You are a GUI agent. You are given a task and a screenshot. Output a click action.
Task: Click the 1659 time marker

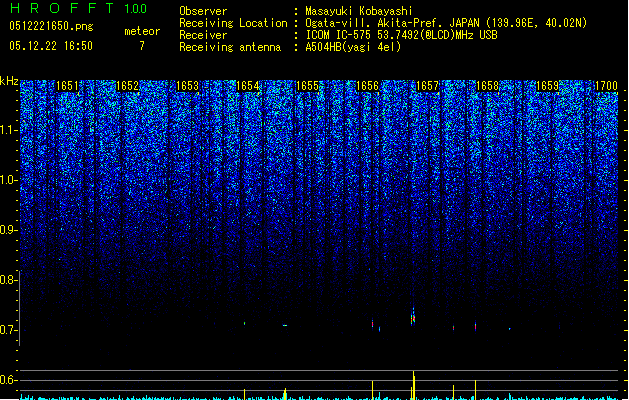548,86
